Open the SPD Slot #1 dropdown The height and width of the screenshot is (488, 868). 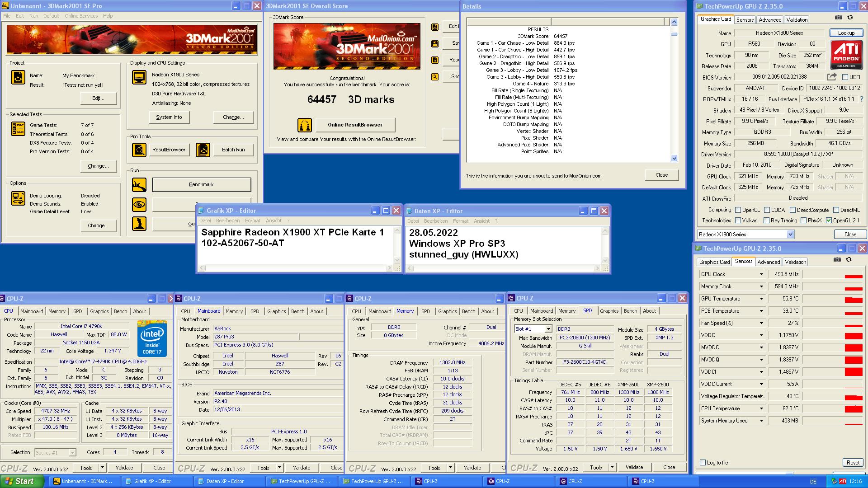548,329
